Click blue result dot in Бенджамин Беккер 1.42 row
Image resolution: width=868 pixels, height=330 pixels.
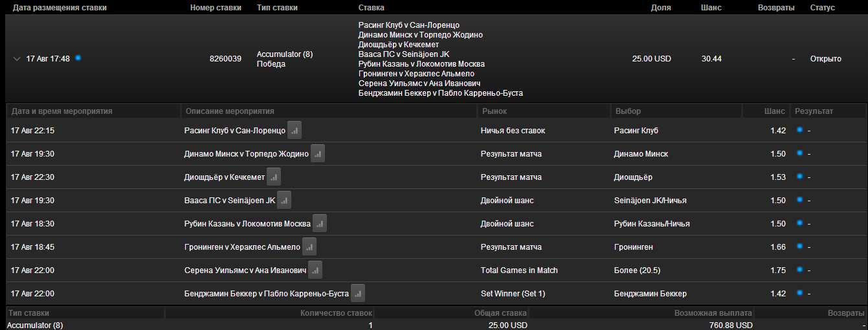click(800, 293)
